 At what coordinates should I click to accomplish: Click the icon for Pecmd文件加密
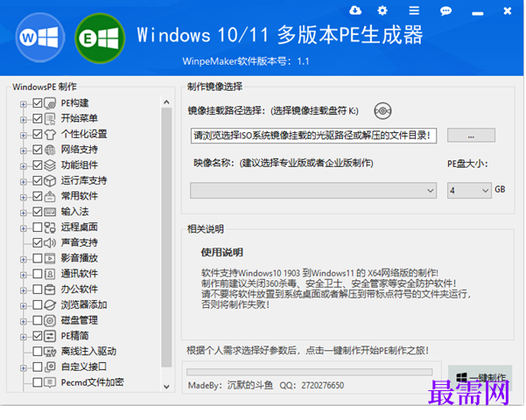pyautogui.click(x=50, y=382)
